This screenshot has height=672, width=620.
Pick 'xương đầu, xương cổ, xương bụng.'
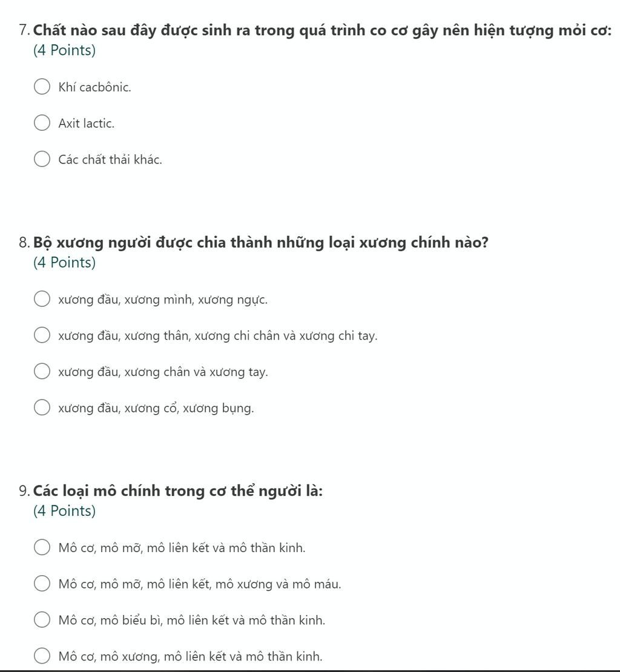click(42, 408)
